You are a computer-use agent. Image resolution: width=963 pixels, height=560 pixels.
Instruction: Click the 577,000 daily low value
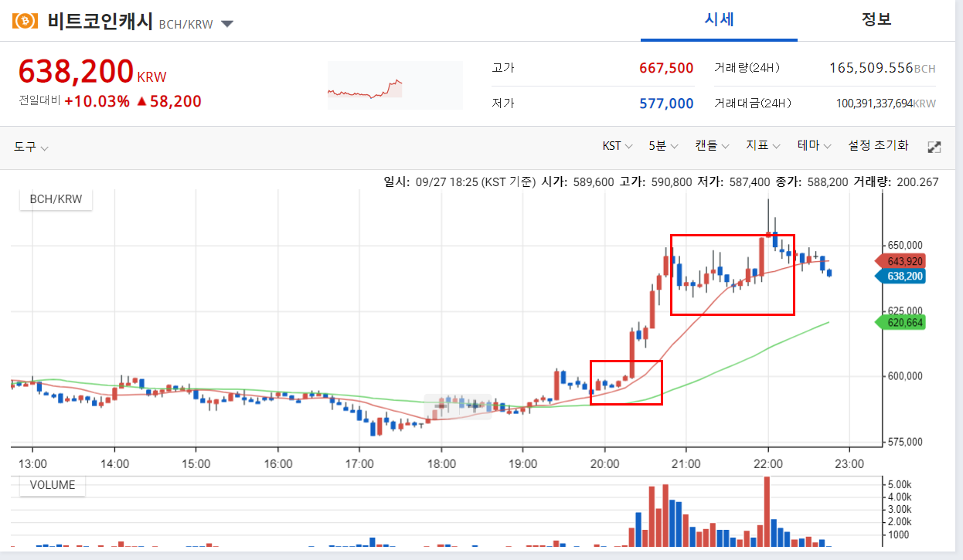click(666, 104)
